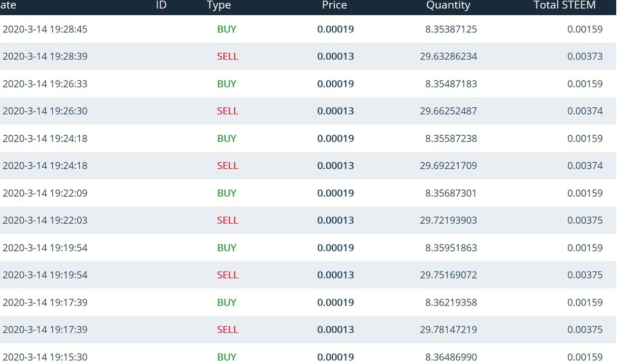Click BUY in the 19:22:09 row

(x=226, y=193)
